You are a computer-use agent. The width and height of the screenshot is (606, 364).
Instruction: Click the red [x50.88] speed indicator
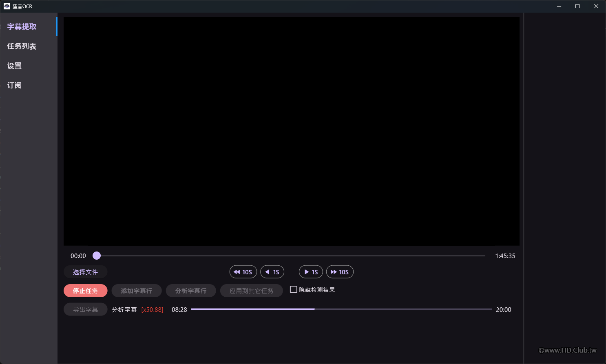point(152,309)
